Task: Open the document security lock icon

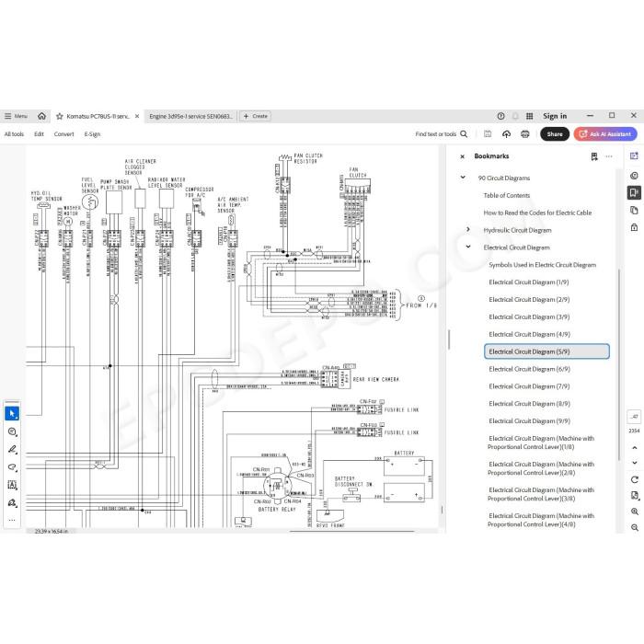Action: [x=634, y=227]
